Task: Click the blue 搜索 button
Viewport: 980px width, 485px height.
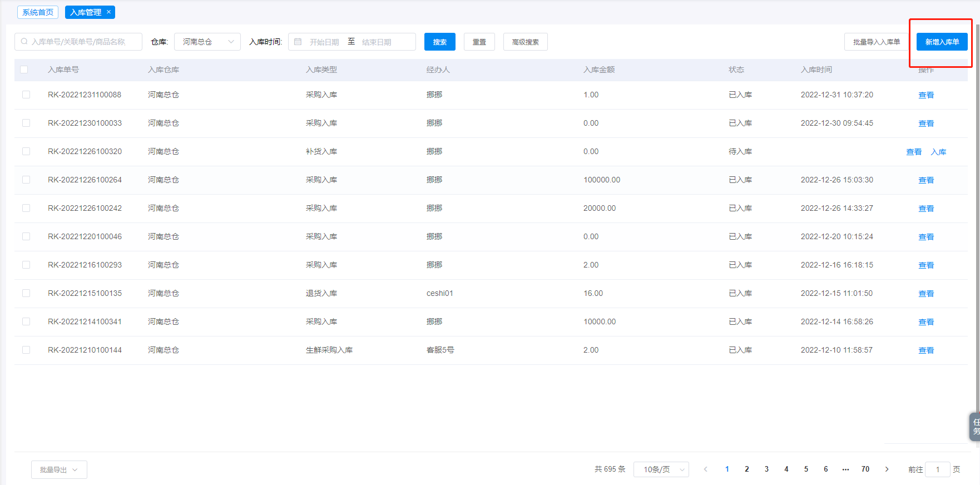Action: 439,42
